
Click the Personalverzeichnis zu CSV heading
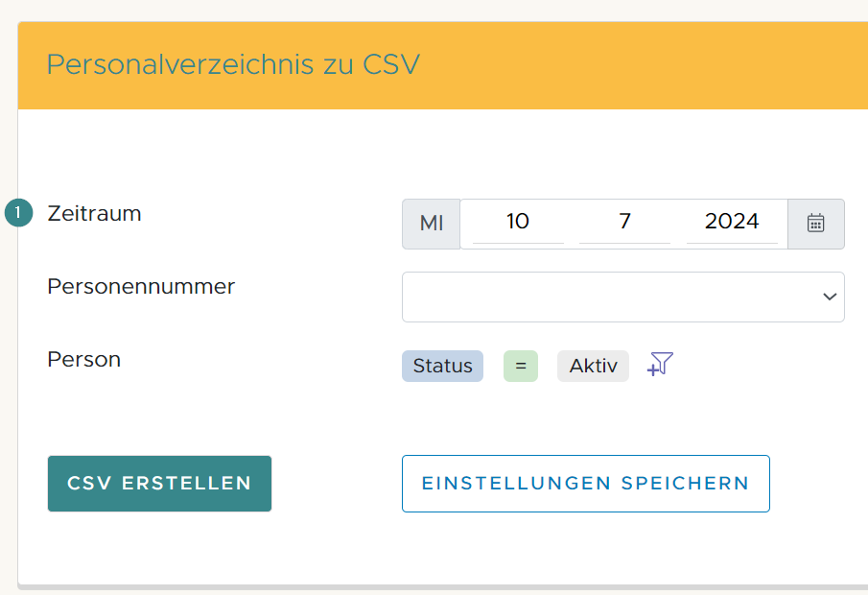click(x=233, y=65)
